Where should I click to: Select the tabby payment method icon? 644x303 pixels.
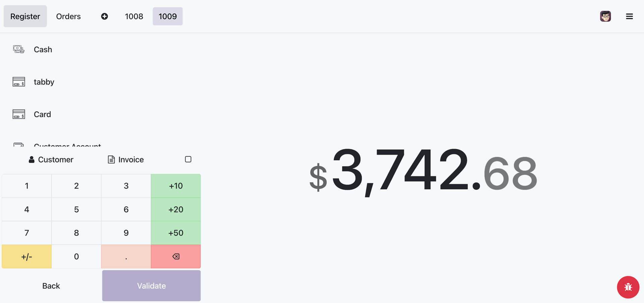click(19, 82)
